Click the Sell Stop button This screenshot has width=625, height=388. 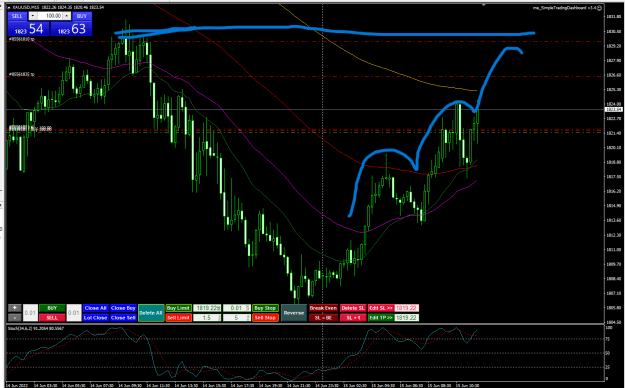coord(265,318)
